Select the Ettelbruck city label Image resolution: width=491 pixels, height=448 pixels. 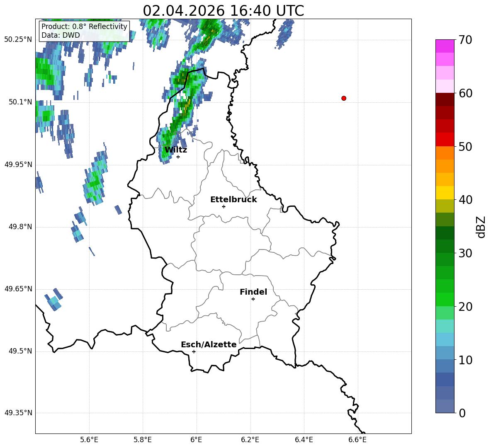click(233, 200)
